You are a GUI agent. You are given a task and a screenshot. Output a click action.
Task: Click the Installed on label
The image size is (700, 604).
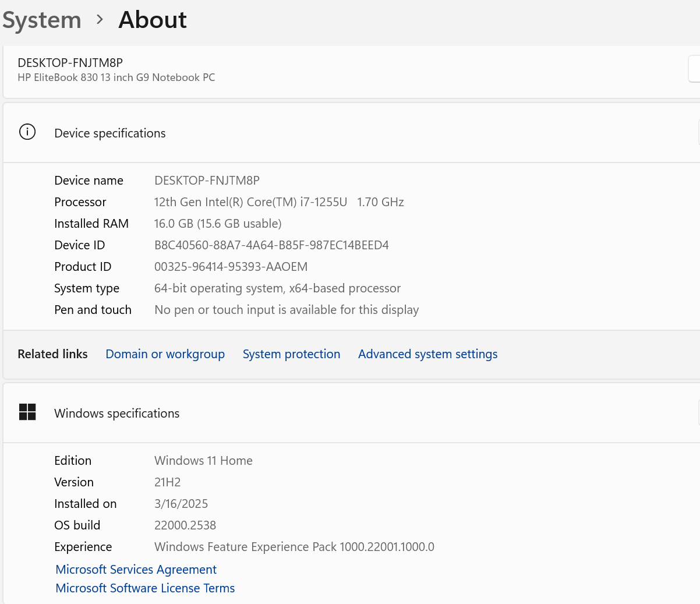[86, 504]
